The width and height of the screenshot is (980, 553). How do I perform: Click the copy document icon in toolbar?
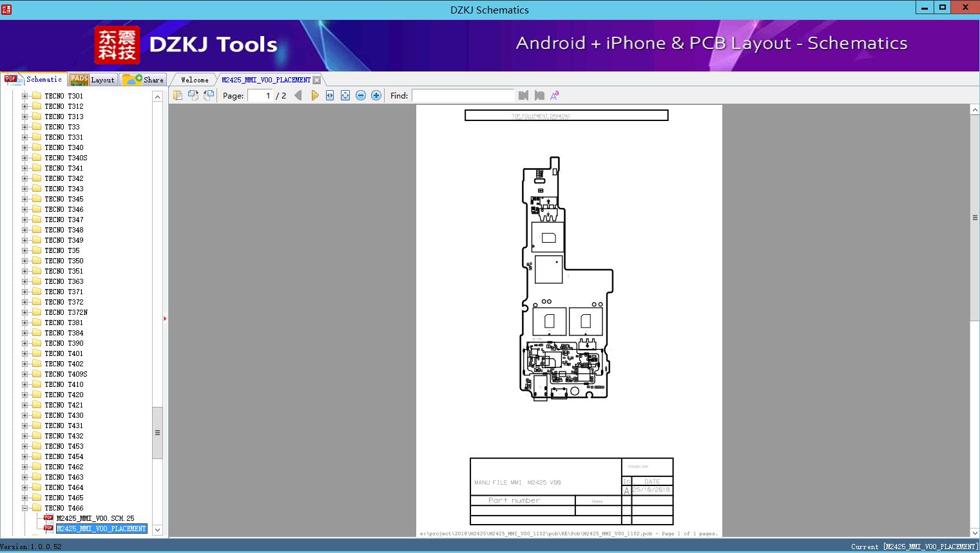(x=178, y=95)
